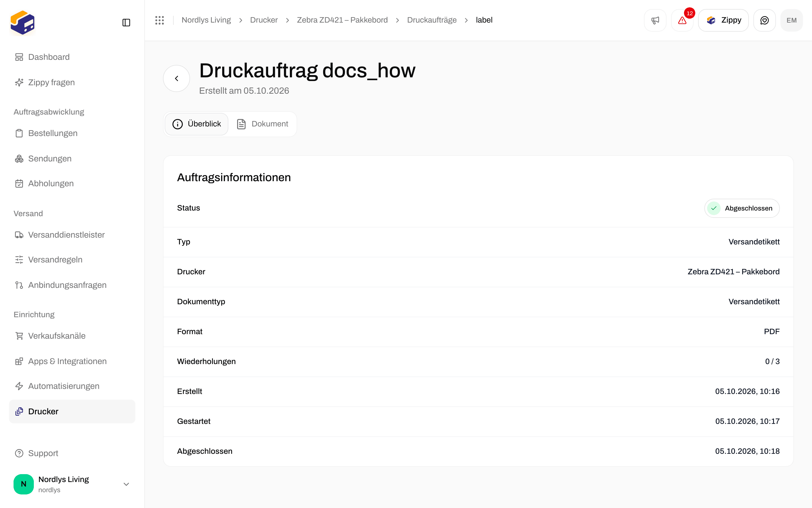The height and width of the screenshot is (508, 812).
Task: Click the Druckaufträge breadcrumb
Action: click(431, 20)
